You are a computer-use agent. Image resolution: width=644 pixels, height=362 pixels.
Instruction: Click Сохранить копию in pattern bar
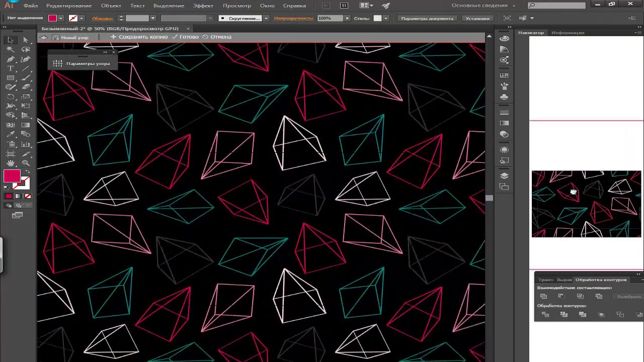(x=139, y=37)
